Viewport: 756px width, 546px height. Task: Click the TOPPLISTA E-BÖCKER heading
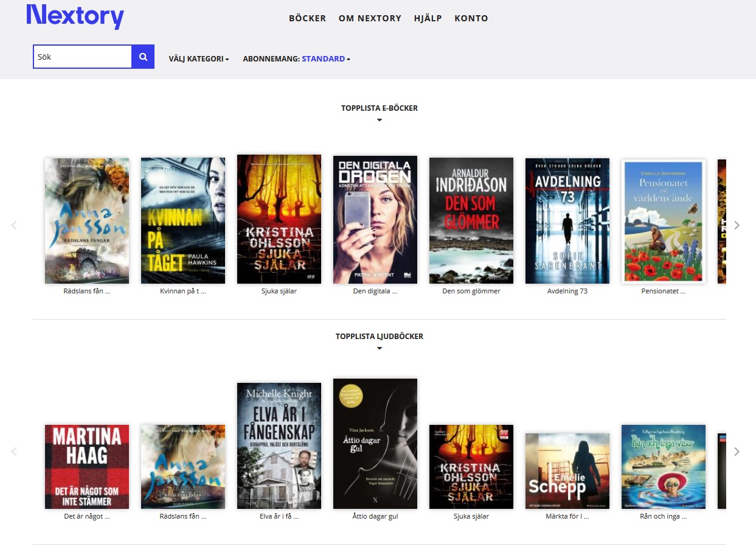(x=380, y=108)
